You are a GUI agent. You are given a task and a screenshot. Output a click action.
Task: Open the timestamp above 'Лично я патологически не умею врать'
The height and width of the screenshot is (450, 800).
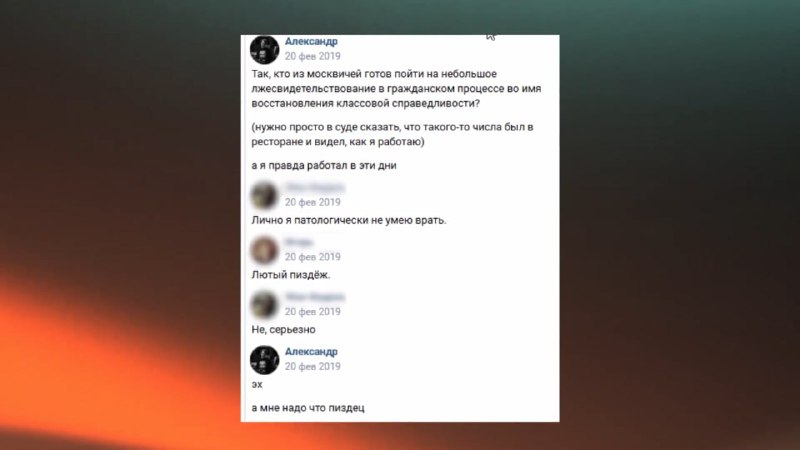[313, 203]
